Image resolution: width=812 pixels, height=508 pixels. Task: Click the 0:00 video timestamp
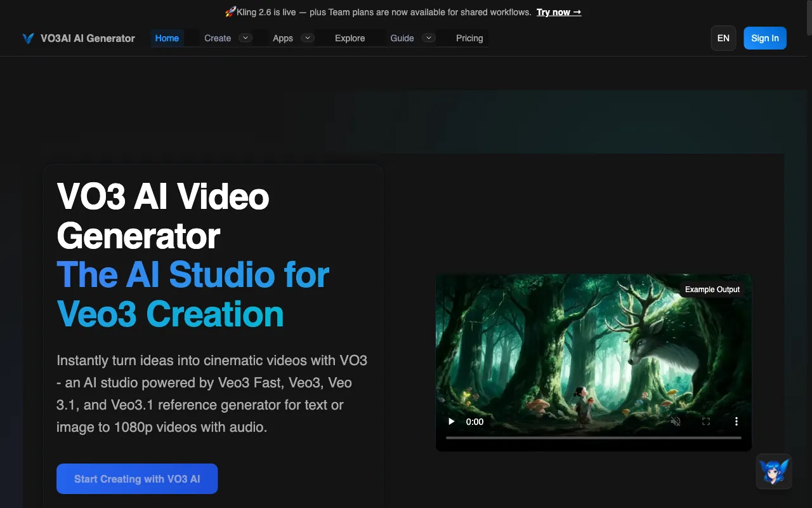tap(475, 422)
